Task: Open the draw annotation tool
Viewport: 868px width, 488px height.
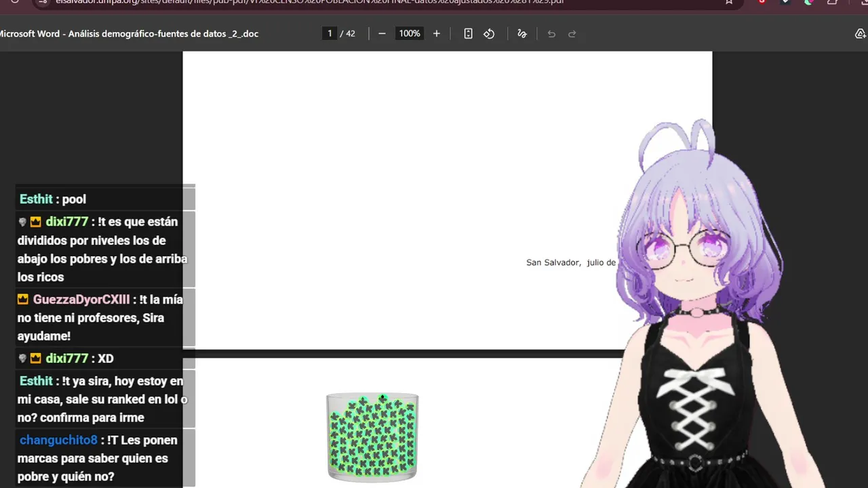Action: tap(521, 33)
